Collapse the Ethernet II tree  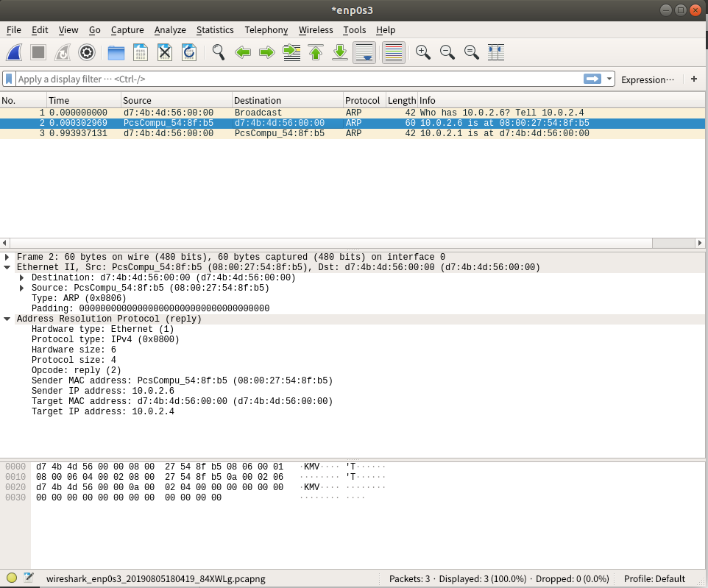click(x=7, y=267)
